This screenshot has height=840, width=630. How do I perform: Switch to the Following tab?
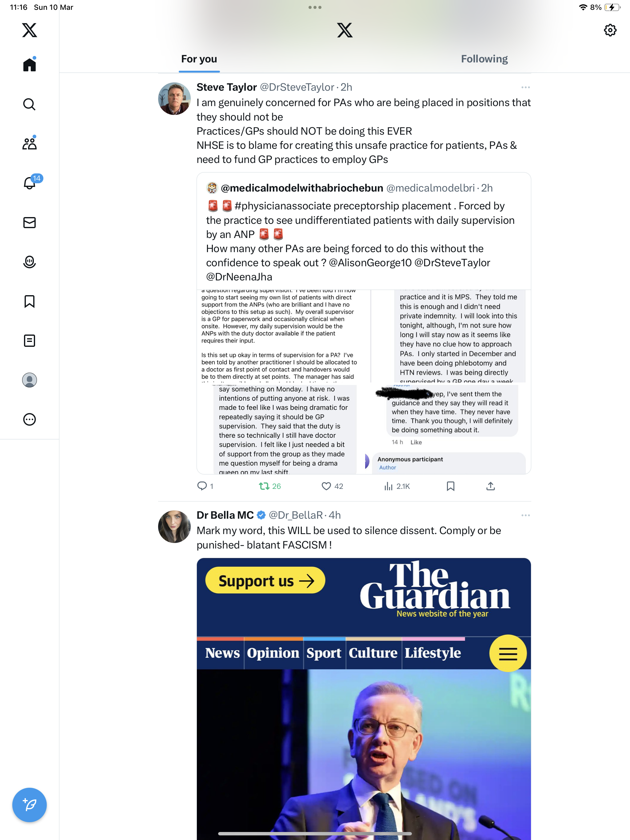coord(484,59)
